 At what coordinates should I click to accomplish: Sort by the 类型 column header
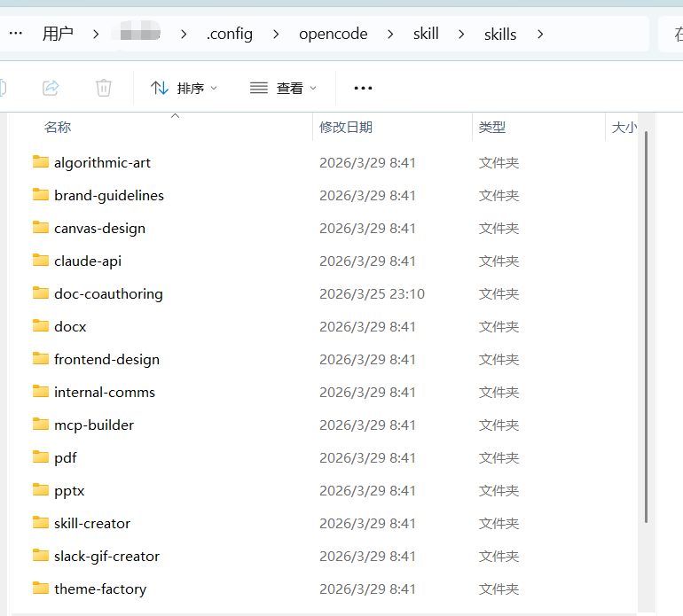click(492, 127)
